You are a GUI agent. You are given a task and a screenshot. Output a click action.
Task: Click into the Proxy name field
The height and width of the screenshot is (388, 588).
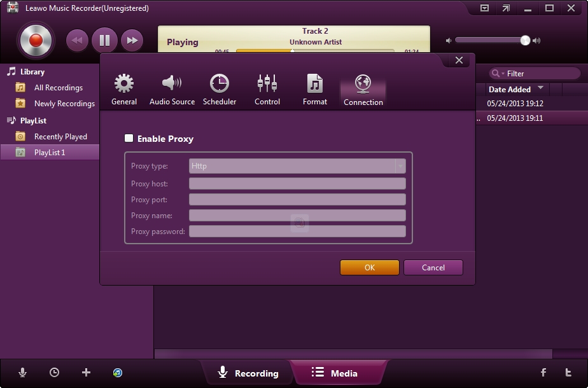tap(297, 216)
